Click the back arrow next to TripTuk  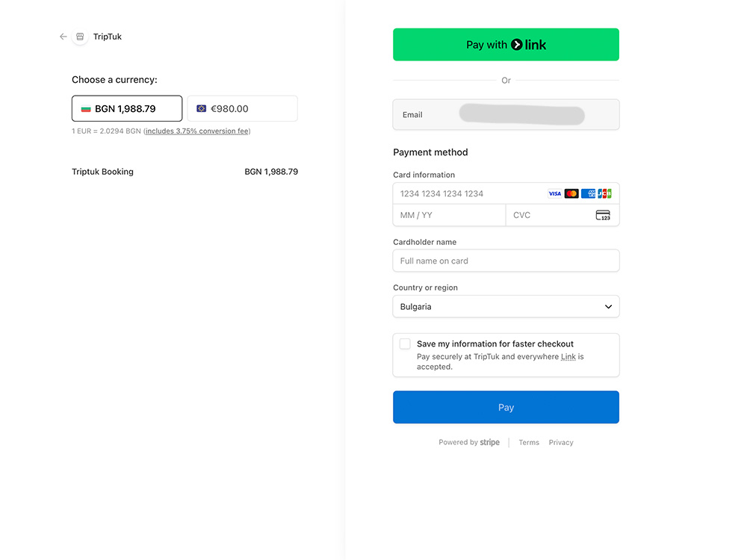[63, 37]
